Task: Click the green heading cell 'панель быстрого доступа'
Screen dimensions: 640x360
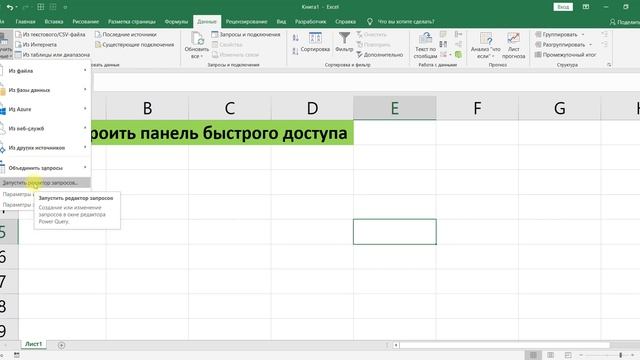Action: [222, 133]
